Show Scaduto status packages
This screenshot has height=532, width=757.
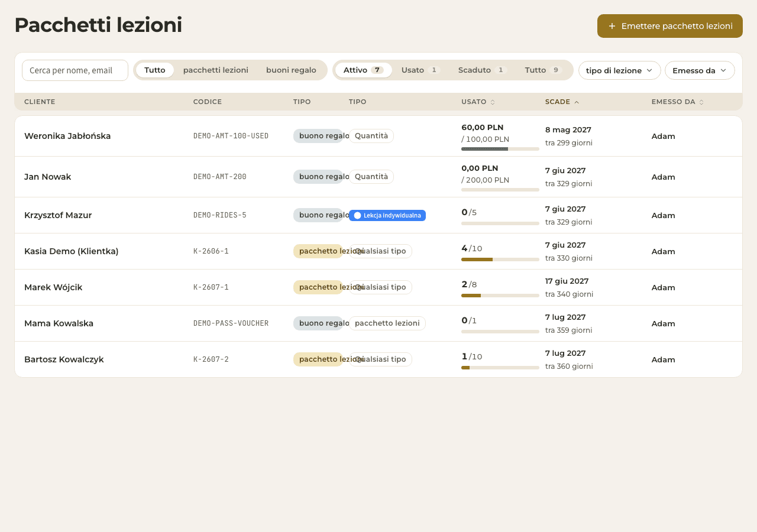483,70
